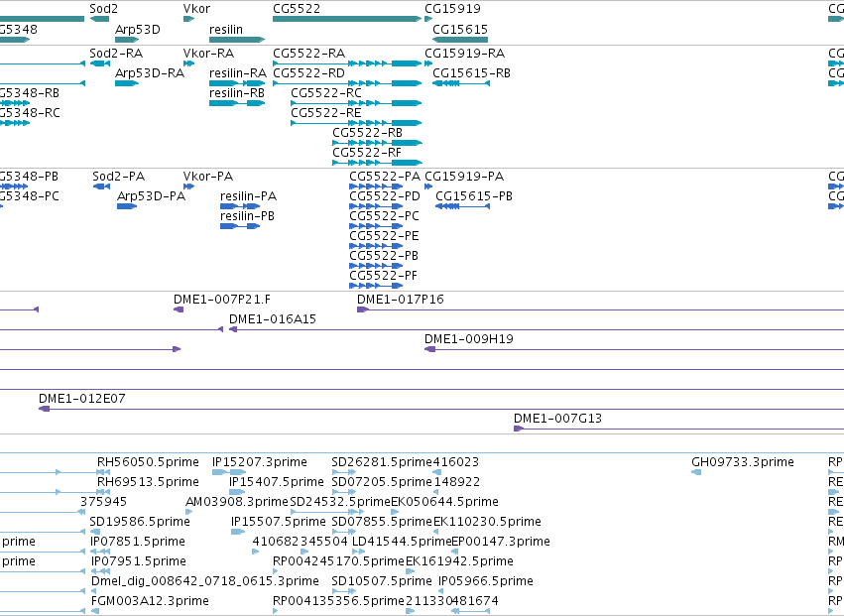Click the CG5522-RD transcript label

click(309, 73)
